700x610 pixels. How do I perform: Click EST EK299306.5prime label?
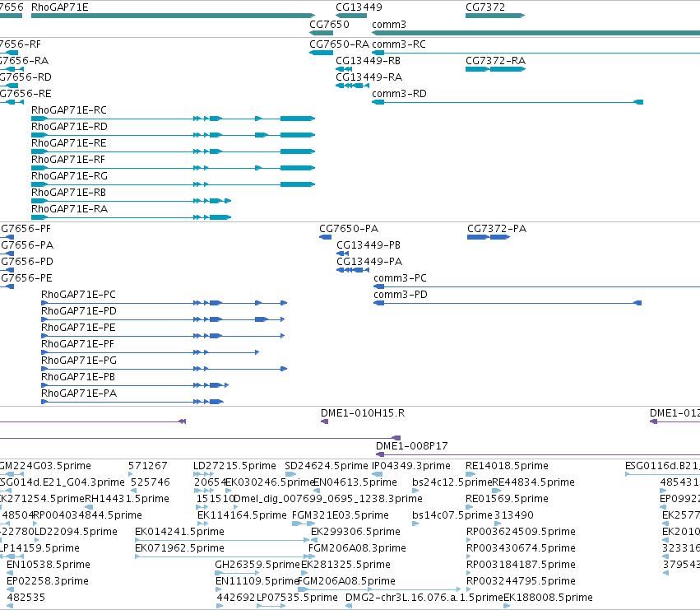[355, 532]
